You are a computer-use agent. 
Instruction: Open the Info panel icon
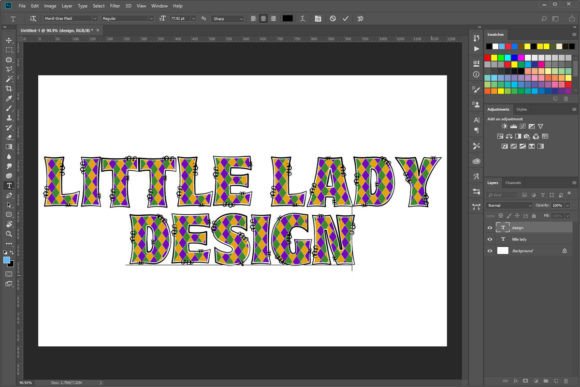click(x=476, y=74)
